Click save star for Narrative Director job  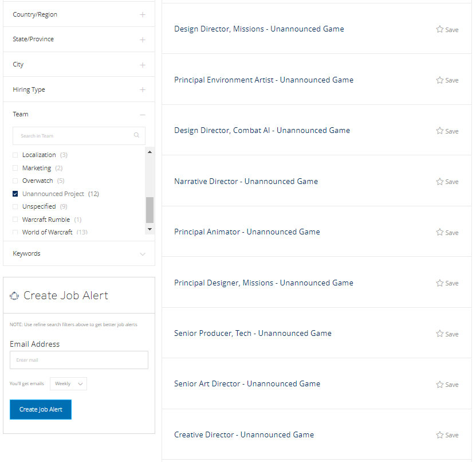coord(440,182)
